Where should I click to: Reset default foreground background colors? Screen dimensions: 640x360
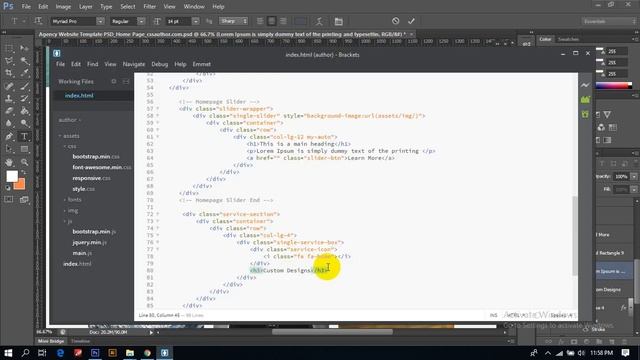pos(8,188)
